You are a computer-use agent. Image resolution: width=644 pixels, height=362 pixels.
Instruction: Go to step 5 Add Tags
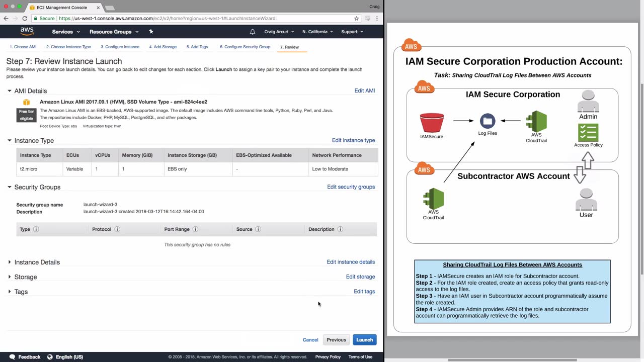[x=197, y=47]
